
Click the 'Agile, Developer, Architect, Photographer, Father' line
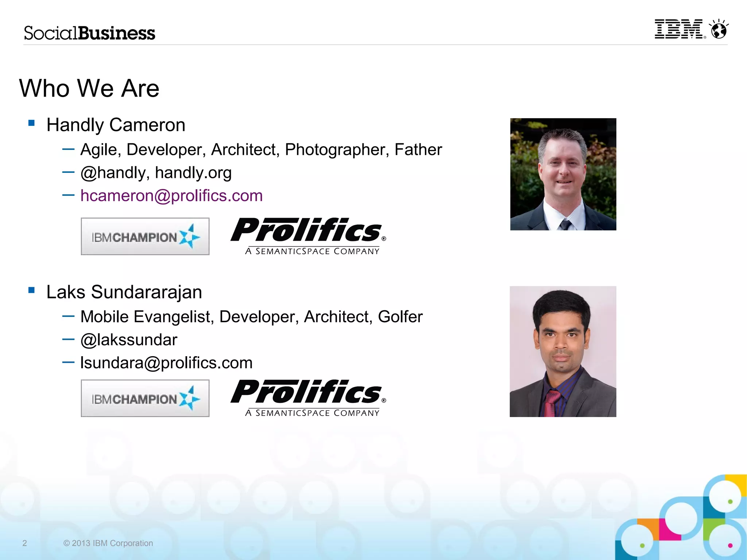261,150
